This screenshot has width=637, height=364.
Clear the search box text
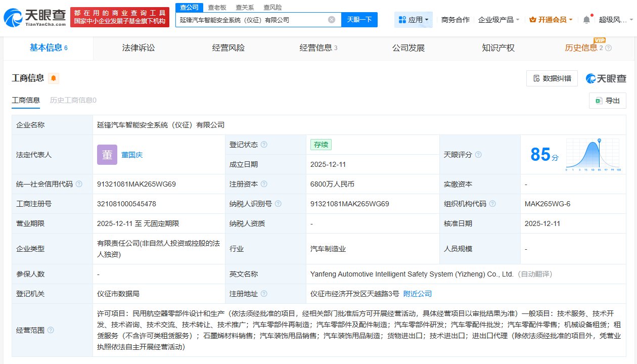(x=332, y=20)
